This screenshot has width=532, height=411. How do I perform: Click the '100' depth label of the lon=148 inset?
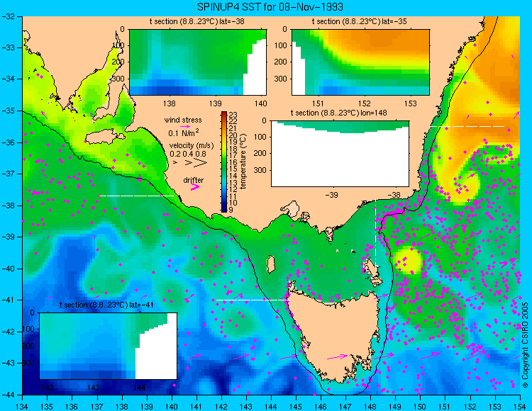click(260, 137)
